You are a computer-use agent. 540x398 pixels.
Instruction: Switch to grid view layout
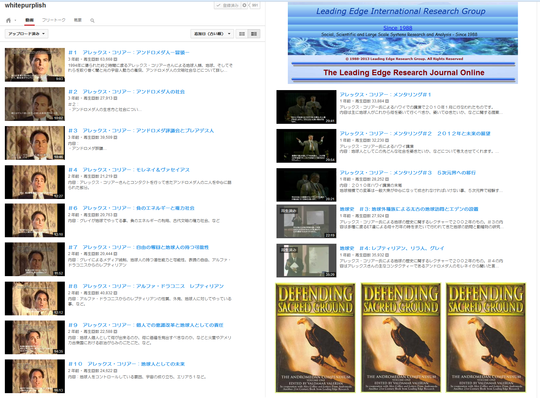click(x=242, y=34)
